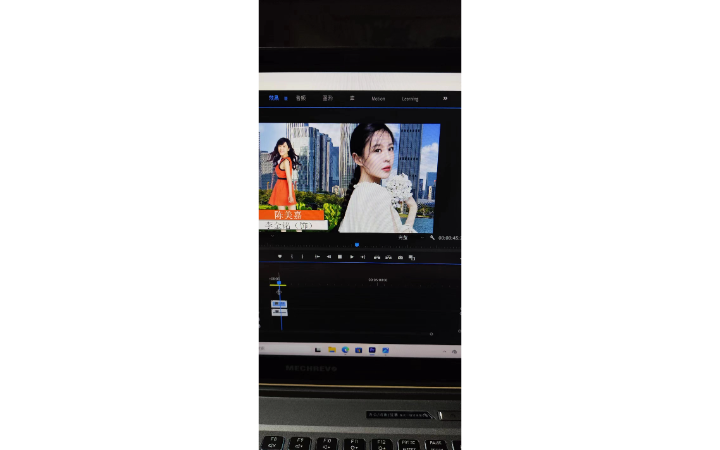720x450 pixels.
Task: Toggle the comparison view button
Action: click(x=412, y=258)
